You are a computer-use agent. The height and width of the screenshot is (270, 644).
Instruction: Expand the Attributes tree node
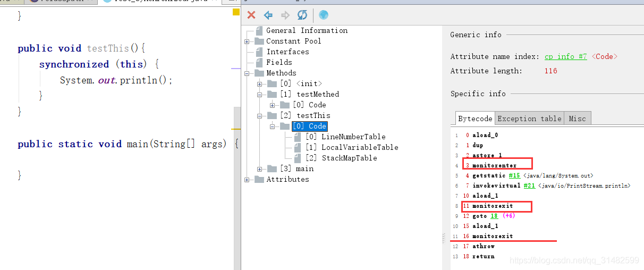(x=247, y=180)
